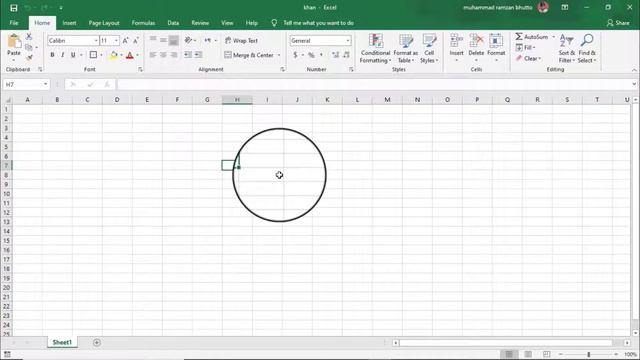This screenshot has height=360, width=640.
Task: Click the Merge & Center button
Action: click(x=249, y=55)
